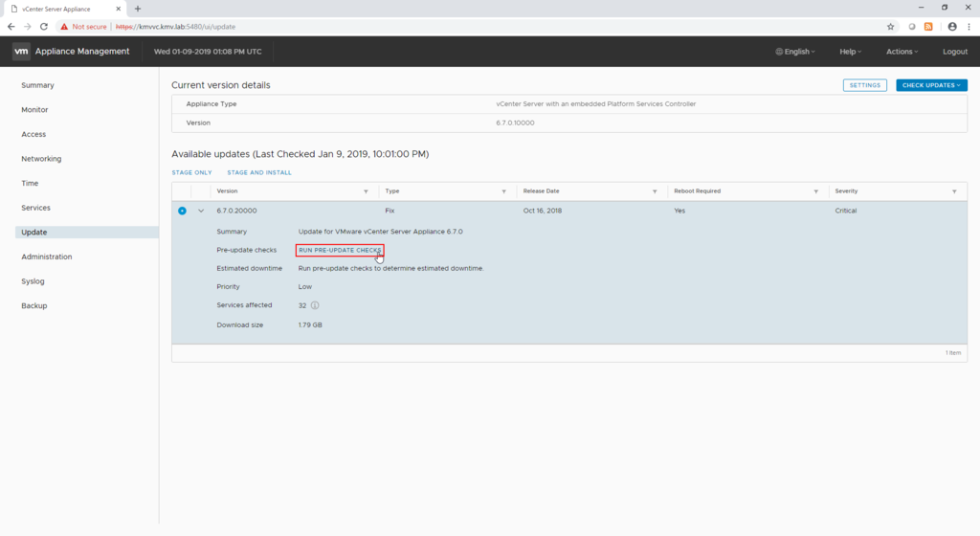The image size is (980, 536).
Task: Open the Check Updates dropdown
Action: pyautogui.click(x=931, y=85)
